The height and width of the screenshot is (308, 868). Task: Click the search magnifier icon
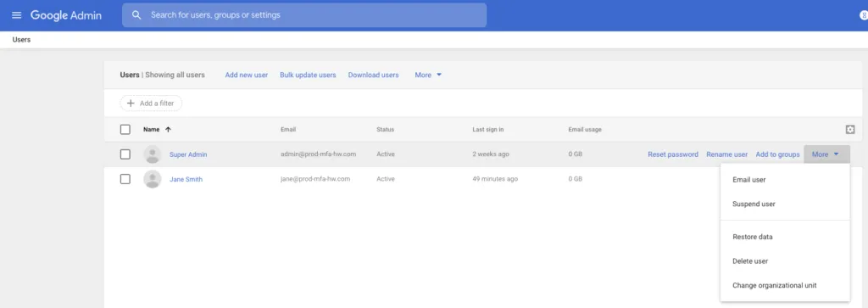point(136,15)
